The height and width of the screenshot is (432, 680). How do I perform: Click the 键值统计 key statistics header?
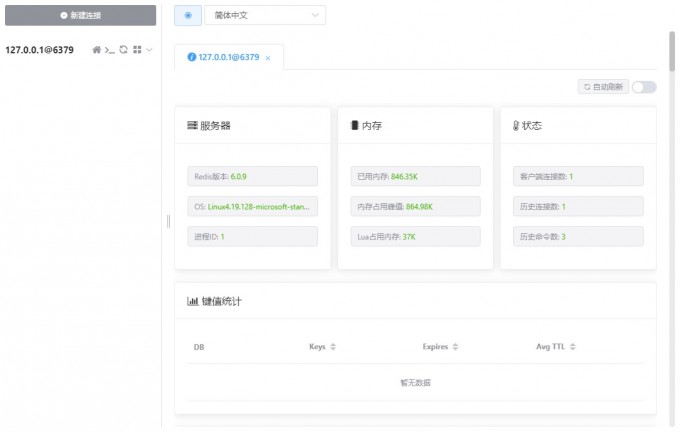[415, 301]
